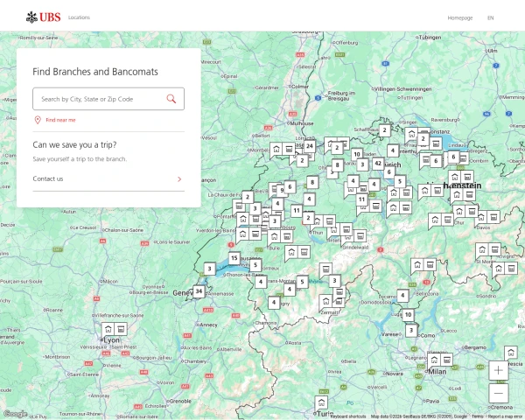The image size is (525, 420).
Task: Expand Contact us with the red chevron
Action: click(x=179, y=179)
